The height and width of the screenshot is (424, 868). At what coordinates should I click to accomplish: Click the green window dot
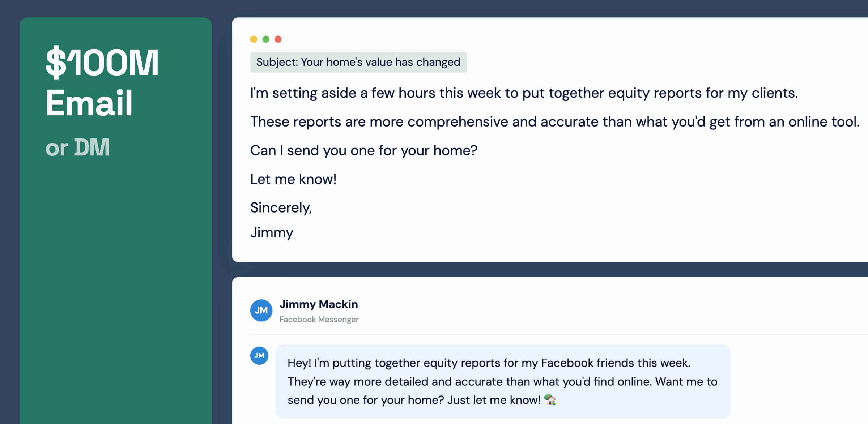tap(266, 39)
